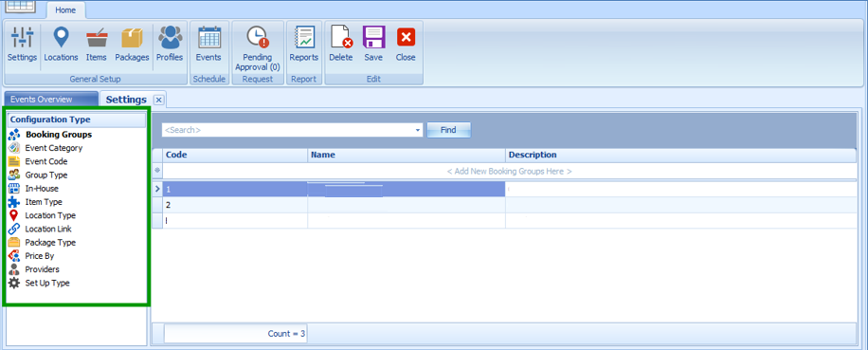868x350 pixels.
Task: Close the Settings tab with its X
Action: pyautogui.click(x=158, y=100)
